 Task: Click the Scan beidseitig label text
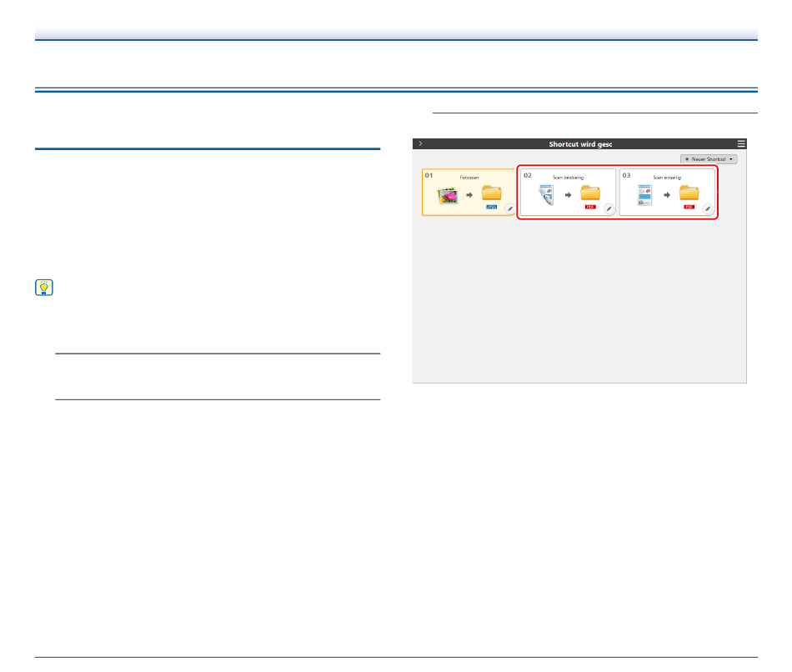tap(569, 178)
